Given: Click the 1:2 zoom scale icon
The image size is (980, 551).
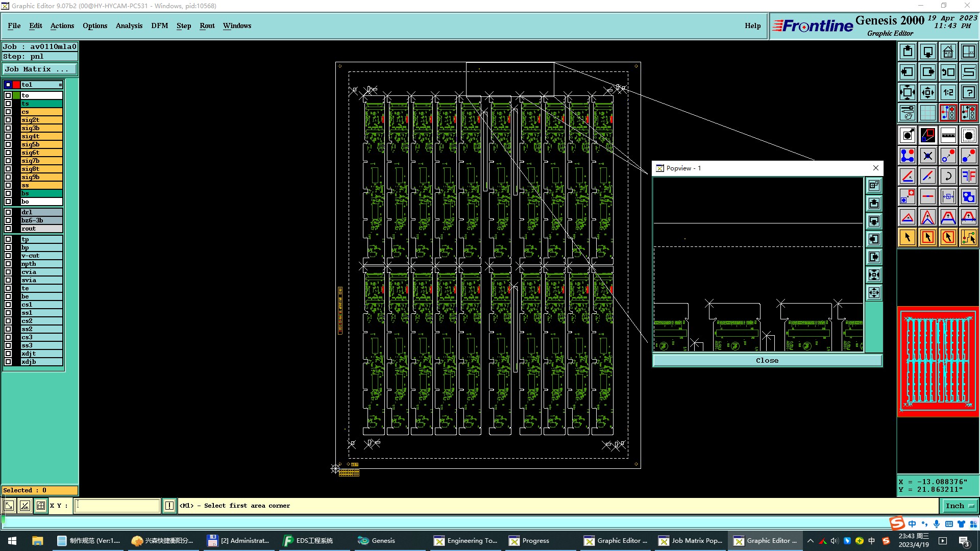Looking at the screenshot, I should [x=948, y=92].
